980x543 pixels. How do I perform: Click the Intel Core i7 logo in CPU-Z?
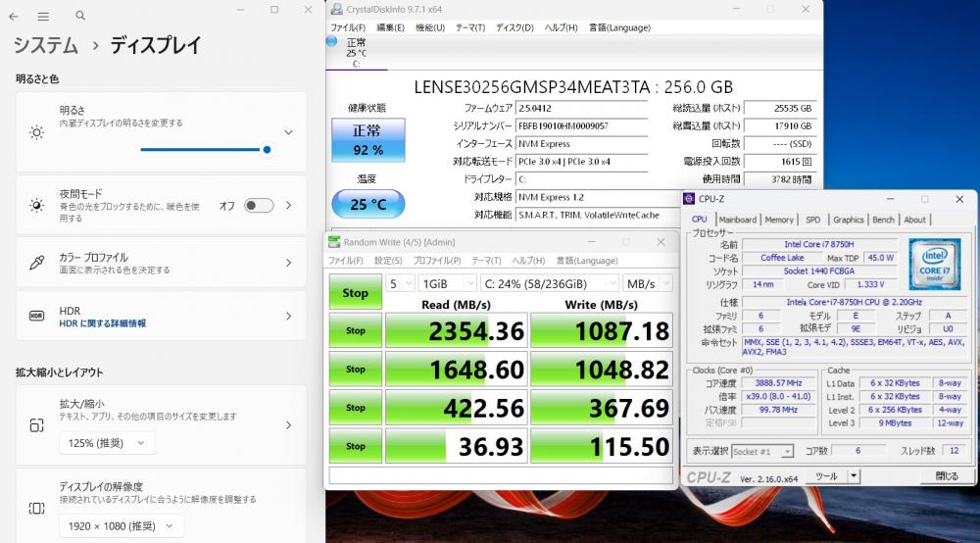click(x=932, y=263)
